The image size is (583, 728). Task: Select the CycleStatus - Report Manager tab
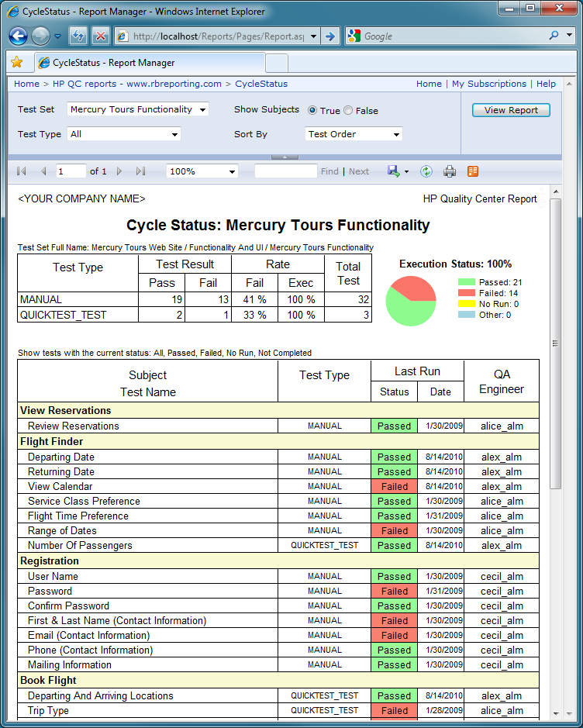tap(150, 63)
